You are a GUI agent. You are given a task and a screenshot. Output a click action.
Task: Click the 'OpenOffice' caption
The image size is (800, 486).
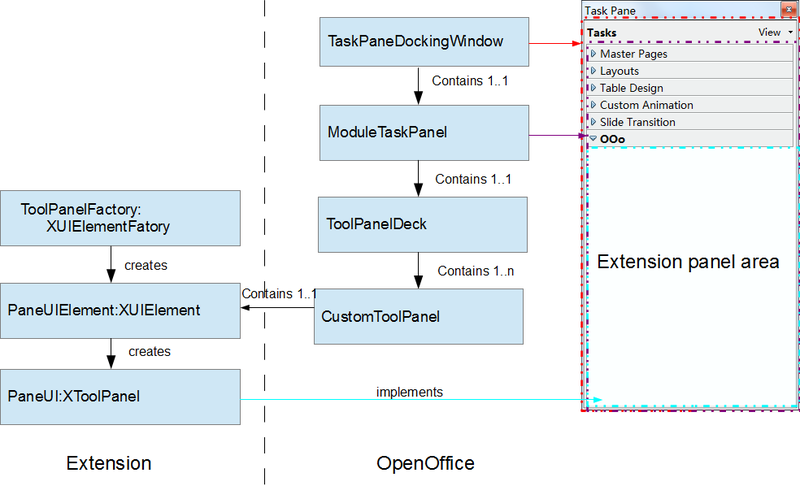click(x=426, y=463)
